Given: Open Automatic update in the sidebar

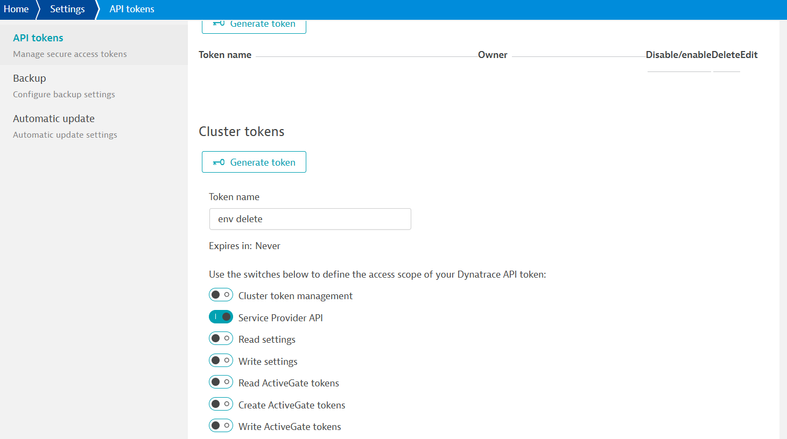Looking at the screenshot, I should tap(54, 119).
